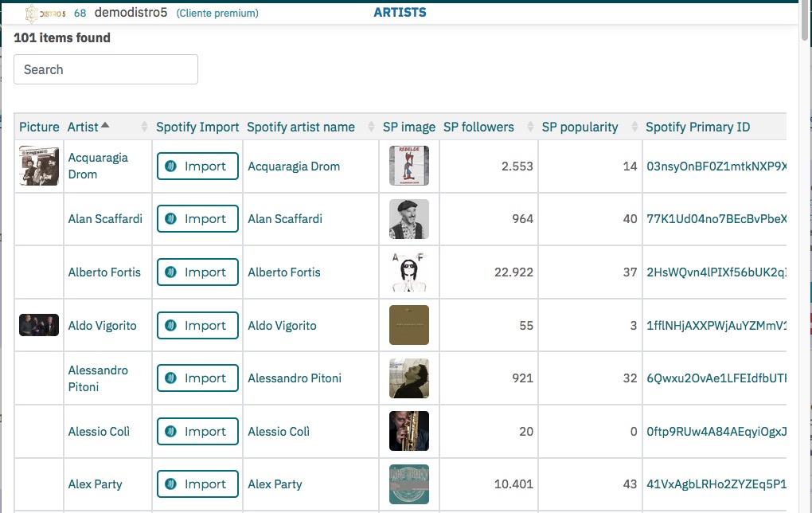View Alessio Colì Spotify image
The image size is (812, 513).
pyautogui.click(x=409, y=431)
